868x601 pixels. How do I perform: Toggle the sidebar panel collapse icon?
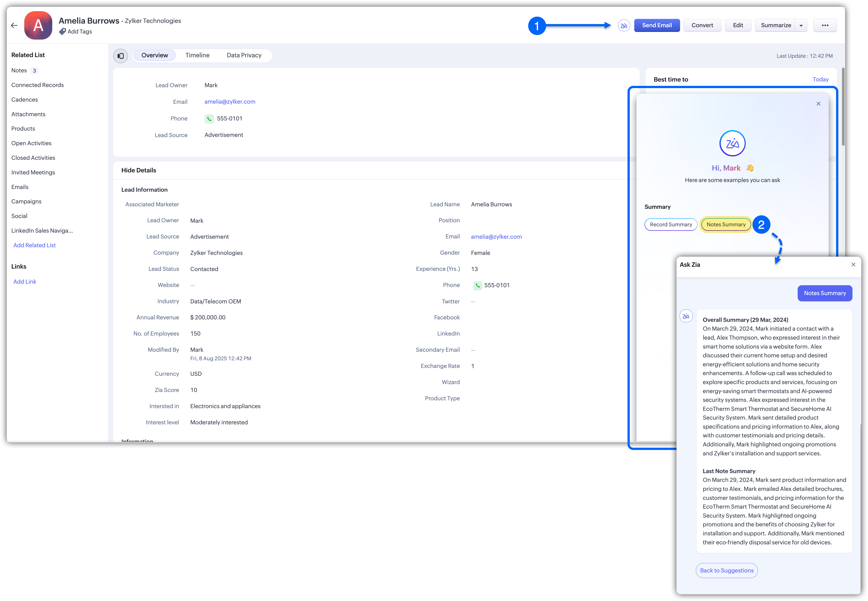[x=120, y=56]
